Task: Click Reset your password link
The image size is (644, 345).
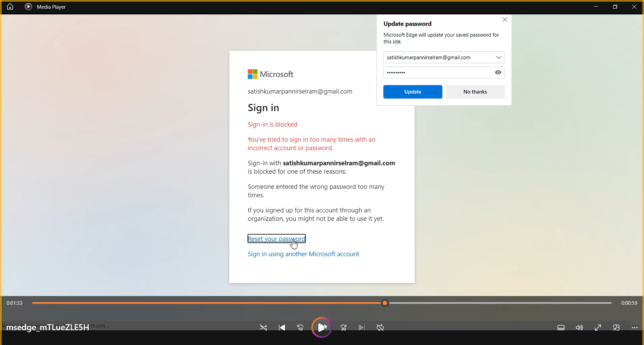Action: tap(276, 239)
